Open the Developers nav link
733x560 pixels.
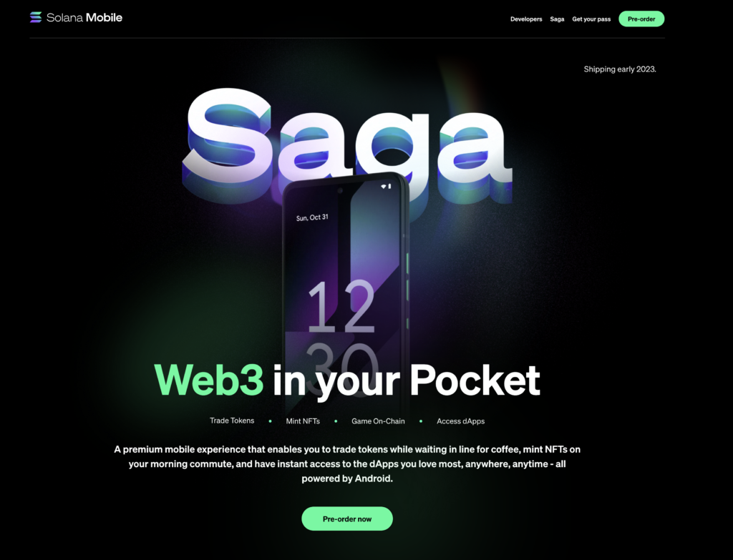click(526, 19)
